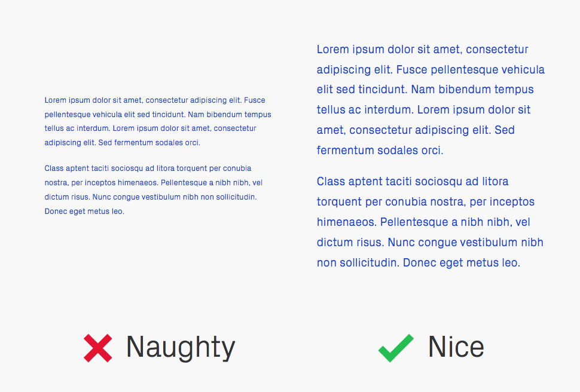Click large-text line 'himenaeos. Pellentesque a nibh nibh, vel'

(423, 222)
